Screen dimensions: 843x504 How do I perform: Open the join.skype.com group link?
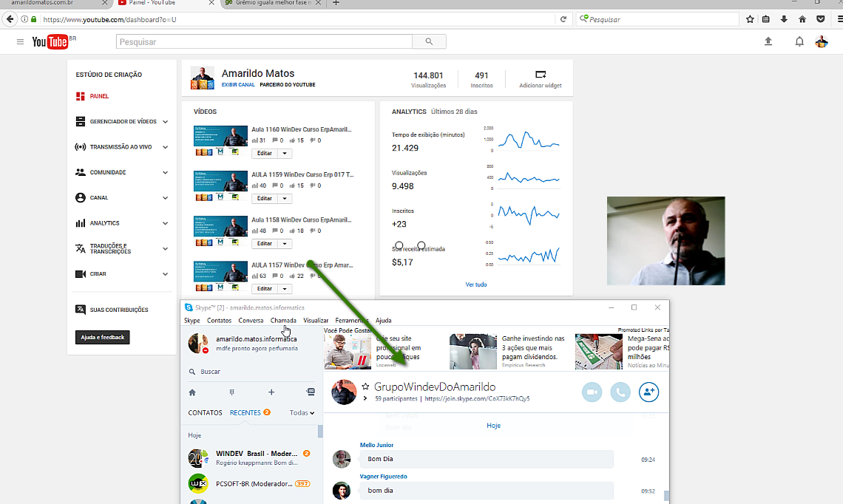pos(478,398)
